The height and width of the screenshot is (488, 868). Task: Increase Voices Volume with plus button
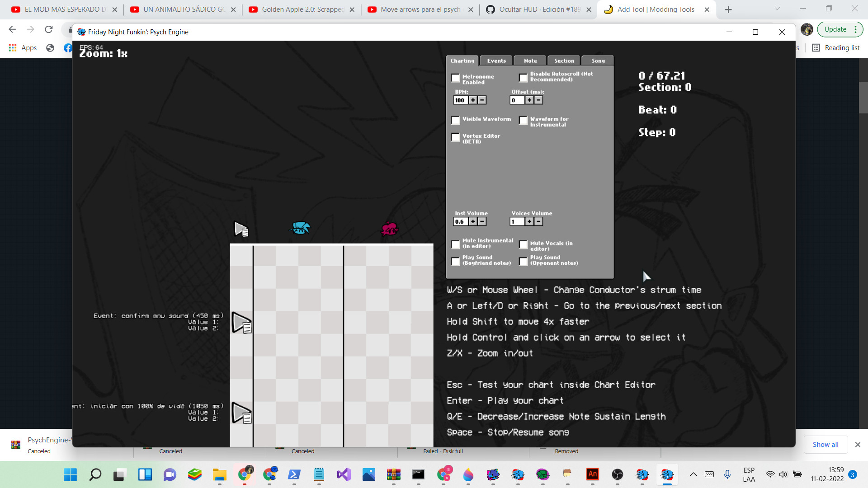[x=529, y=221]
